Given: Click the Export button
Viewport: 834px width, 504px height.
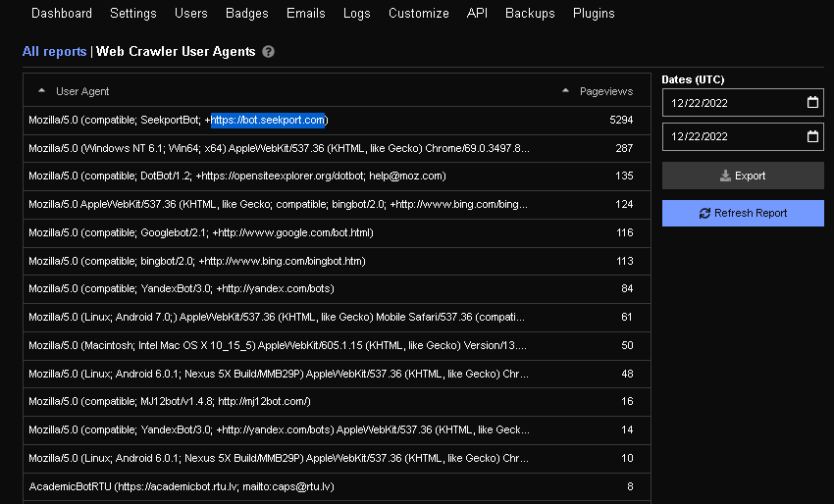Looking at the screenshot, I should [743, 176].
